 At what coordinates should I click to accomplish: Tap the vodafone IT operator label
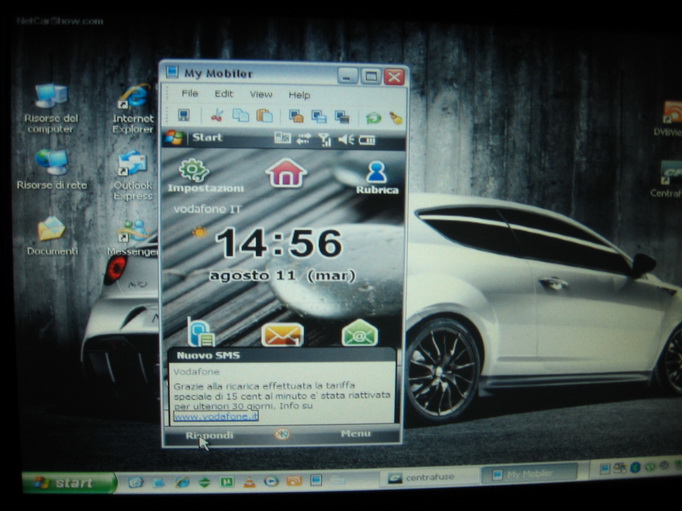pos(207,209)
